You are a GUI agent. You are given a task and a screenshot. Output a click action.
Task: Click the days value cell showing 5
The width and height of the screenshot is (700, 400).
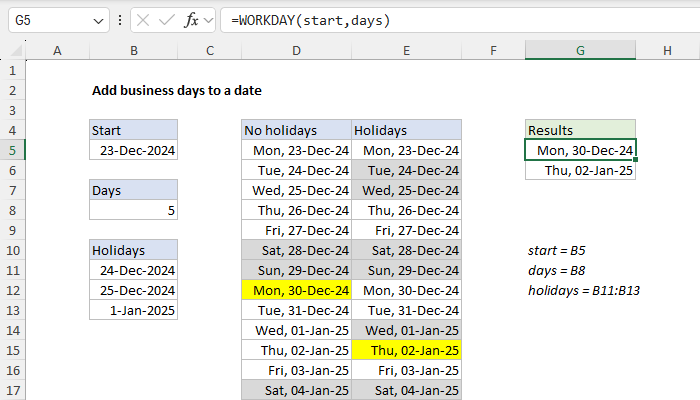[x=133, y=210]
